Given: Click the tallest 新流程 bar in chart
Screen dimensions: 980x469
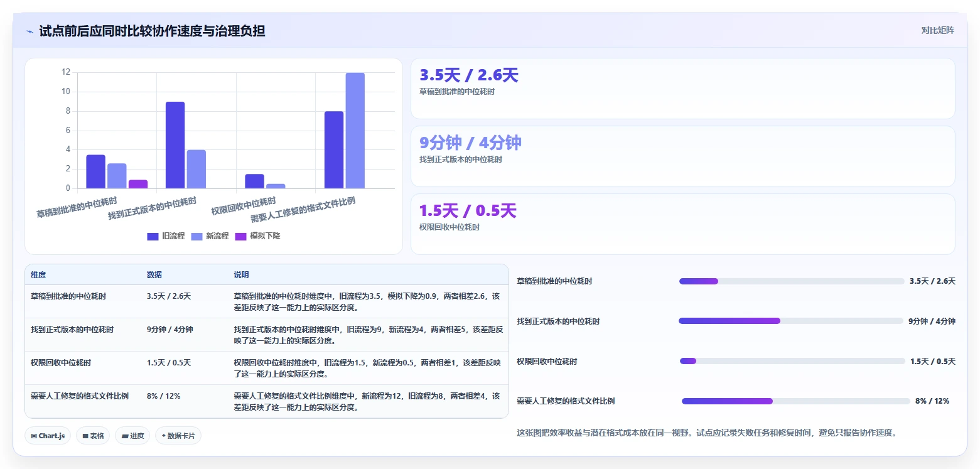Looking at the screenshot, I should (355, 131).
